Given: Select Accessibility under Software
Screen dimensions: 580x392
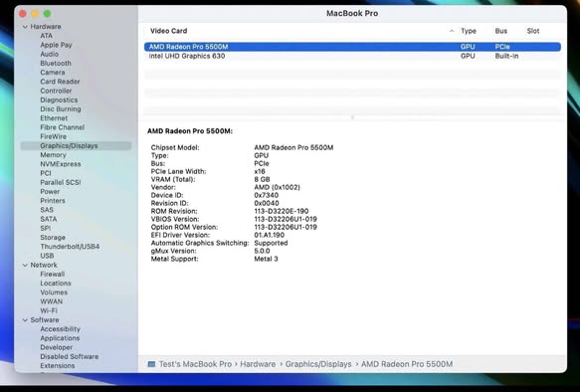Looking at the screenshot, I should tap(60, 329).
